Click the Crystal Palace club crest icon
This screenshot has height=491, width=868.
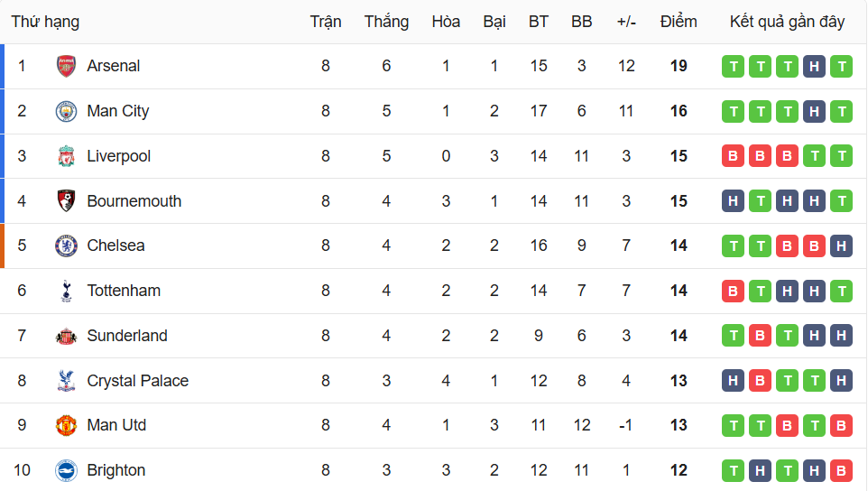click(66, 381)
